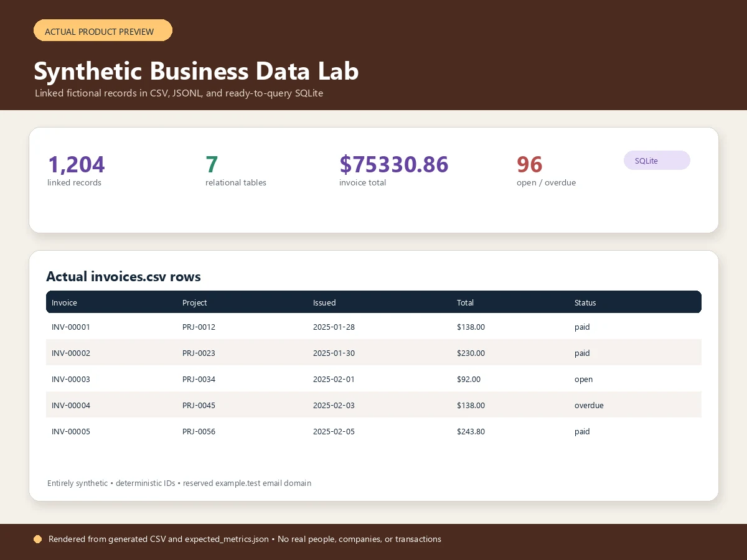The image size is (747, 560).
Task: Select the Synthetic Business Data Lab title
Action: (196, 71)
